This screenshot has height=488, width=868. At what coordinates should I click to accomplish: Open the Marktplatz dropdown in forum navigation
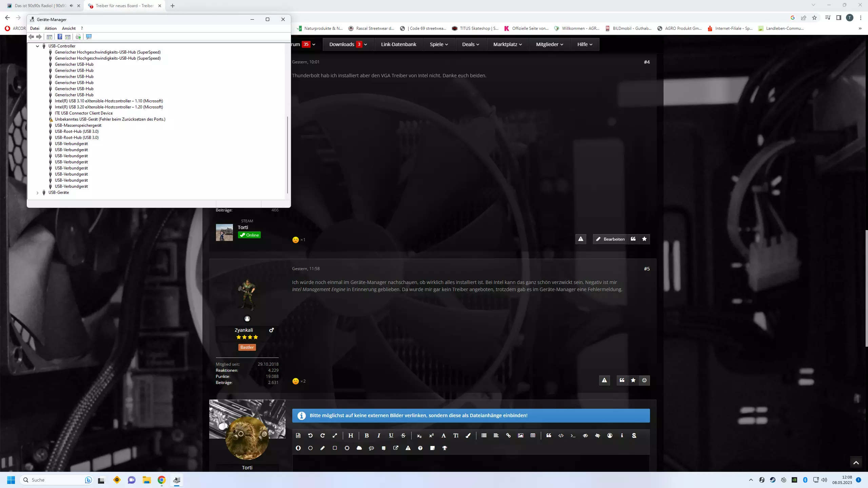point(508,44)
